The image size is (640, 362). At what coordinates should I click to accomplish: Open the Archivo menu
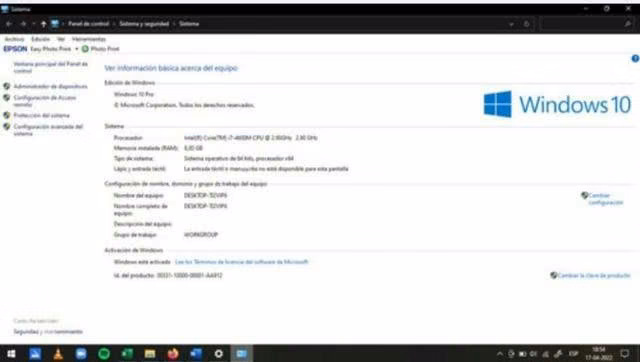coord(14,39)
